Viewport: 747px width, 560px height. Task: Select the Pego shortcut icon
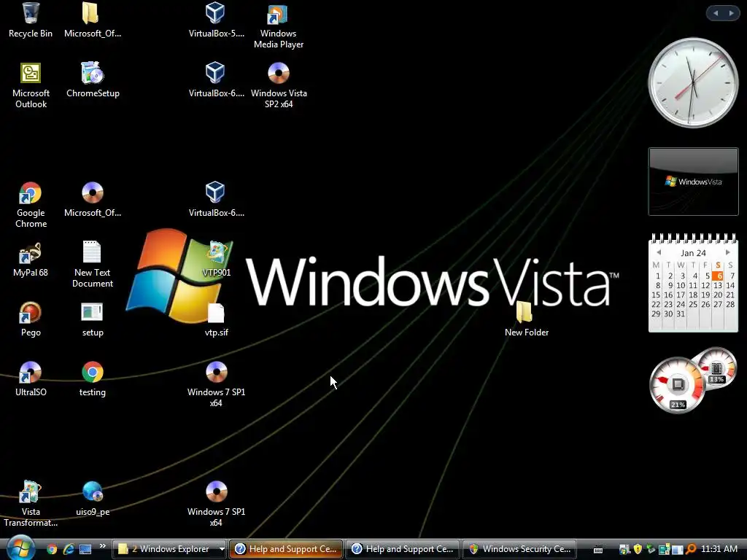tap(31, 319)
